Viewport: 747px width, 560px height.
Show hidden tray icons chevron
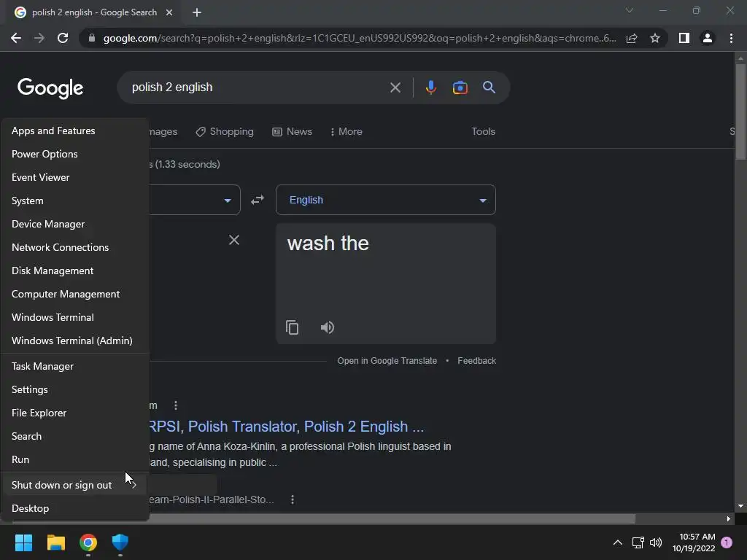tap(618, 542)
